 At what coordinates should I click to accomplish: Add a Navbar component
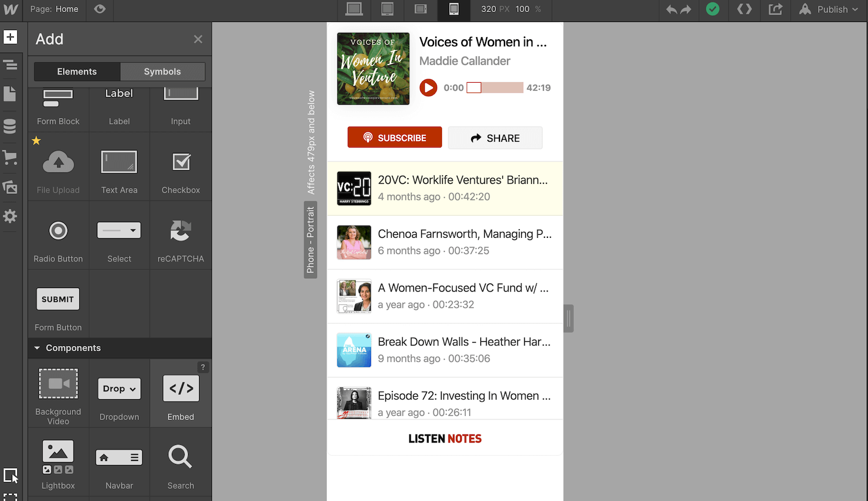[119, 462]
